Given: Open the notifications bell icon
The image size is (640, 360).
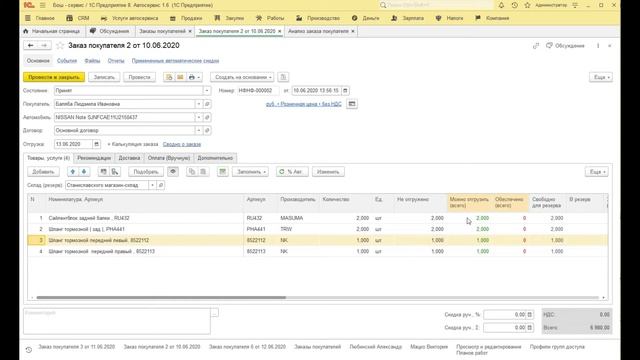Looking at the screenshot, I should coord(501,5).
